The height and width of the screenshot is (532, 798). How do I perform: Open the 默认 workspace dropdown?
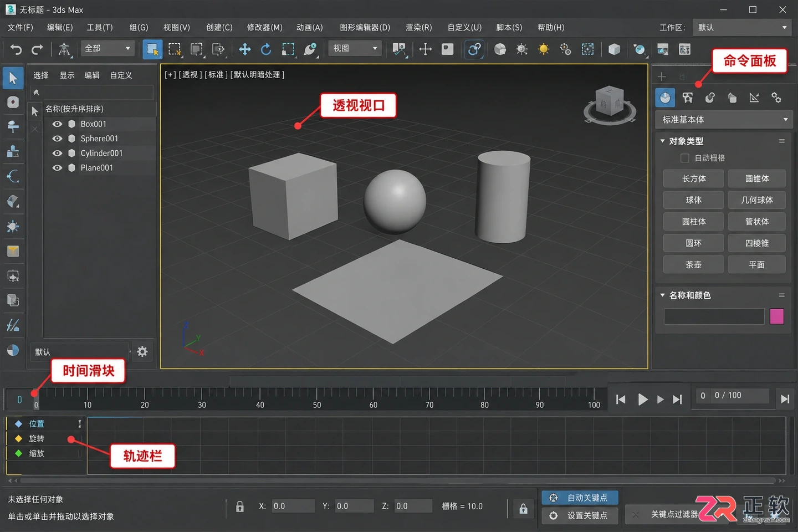pyautogui.click(x=743, y=27)
